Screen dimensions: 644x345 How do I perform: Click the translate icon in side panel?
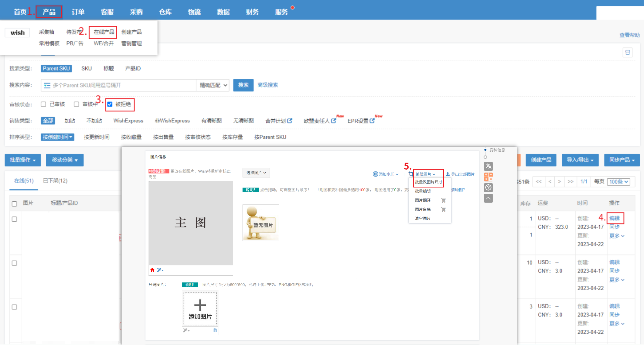tap(488, 166)
